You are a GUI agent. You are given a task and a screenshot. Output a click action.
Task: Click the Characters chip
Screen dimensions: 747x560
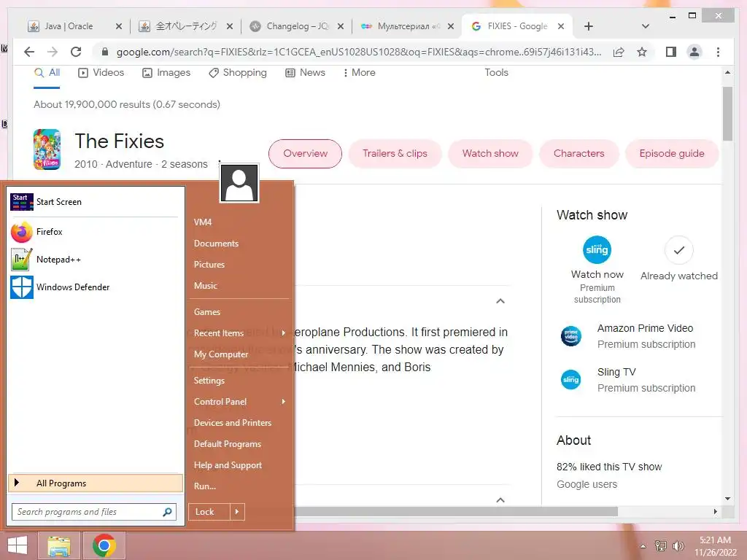[578, 153]
